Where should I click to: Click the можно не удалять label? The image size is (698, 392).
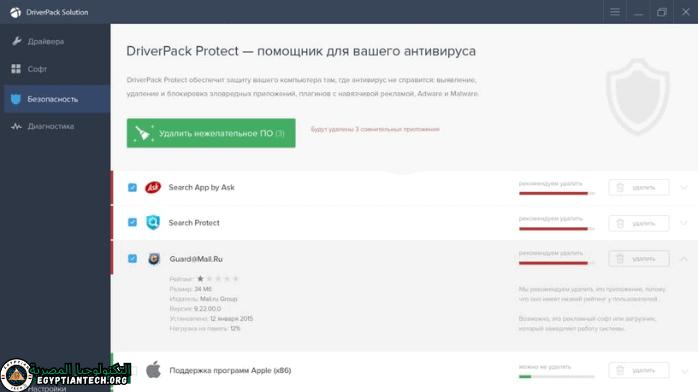click(x=545, y=367)
